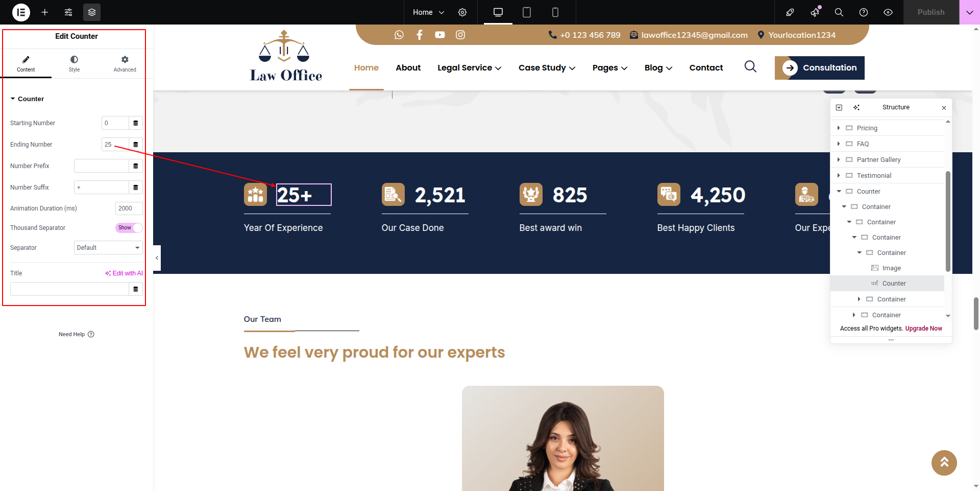The height and width of the screenshot is (491, 980).
Task: Open the Content tab
Action: click(26, 64)
